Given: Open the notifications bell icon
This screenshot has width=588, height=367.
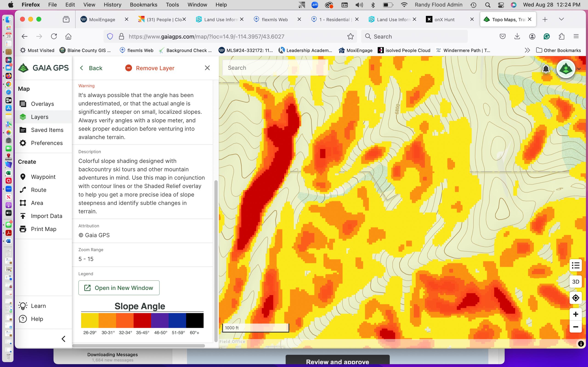Looking at the screenshot, I should click(x=546, y=69).
